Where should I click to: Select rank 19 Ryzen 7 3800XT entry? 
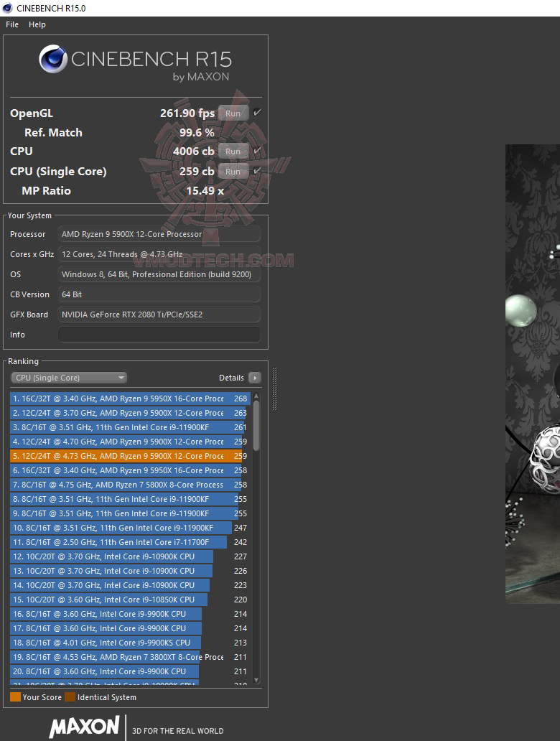[x=130, y=657]
